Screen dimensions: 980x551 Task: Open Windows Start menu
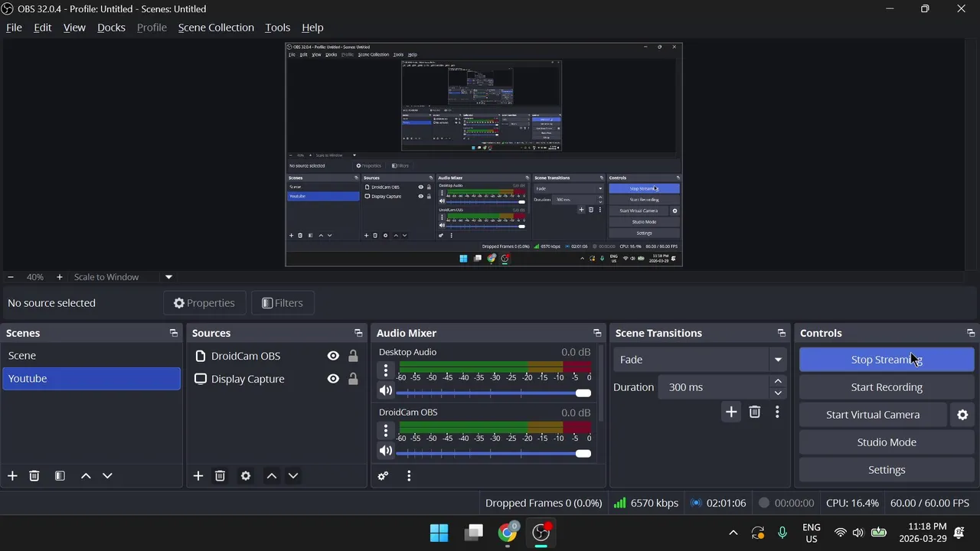click(x=439, y=533)
